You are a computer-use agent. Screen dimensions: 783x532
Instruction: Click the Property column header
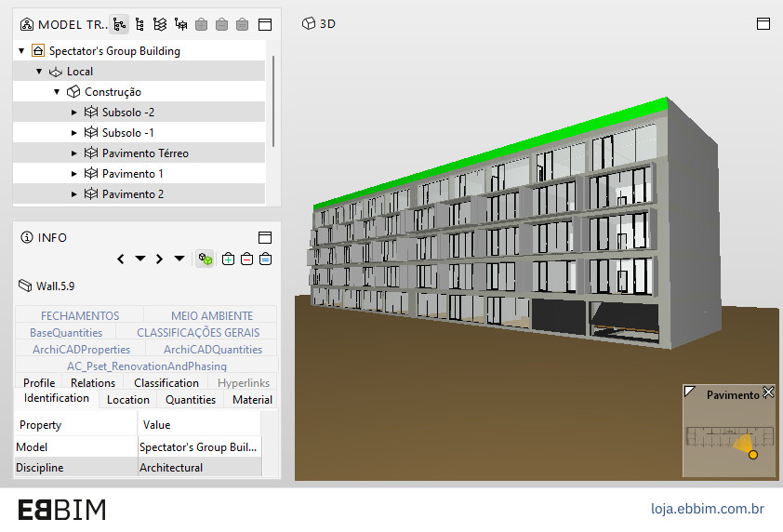[76, 425]
